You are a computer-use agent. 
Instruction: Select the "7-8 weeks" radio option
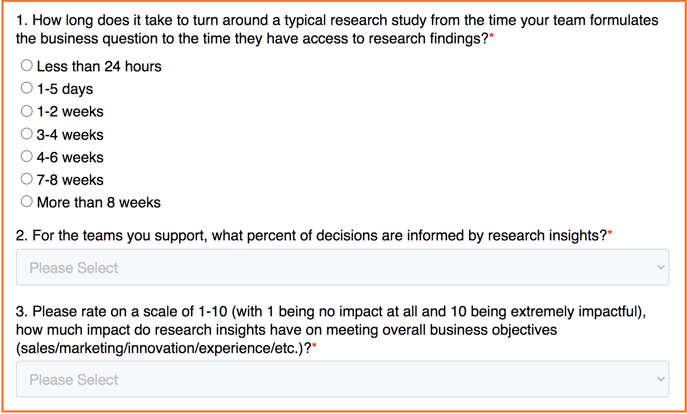27,179
